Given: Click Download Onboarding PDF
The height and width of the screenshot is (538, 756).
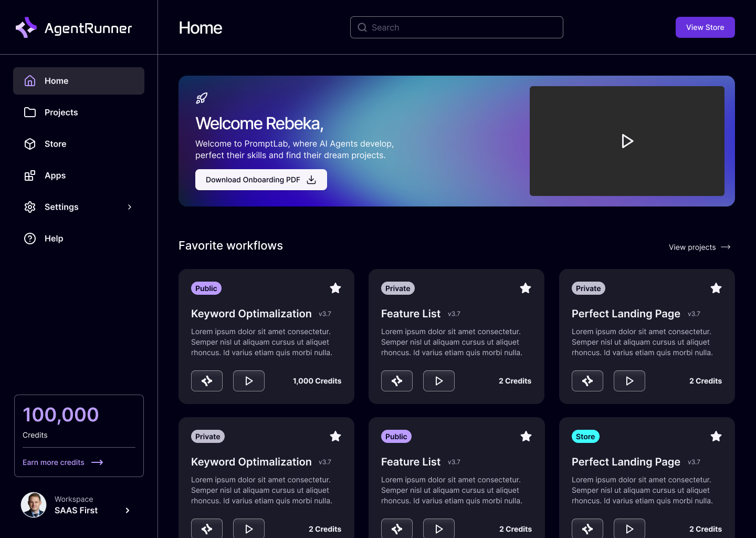Looking at the screenshot, I should coord(261,180).
